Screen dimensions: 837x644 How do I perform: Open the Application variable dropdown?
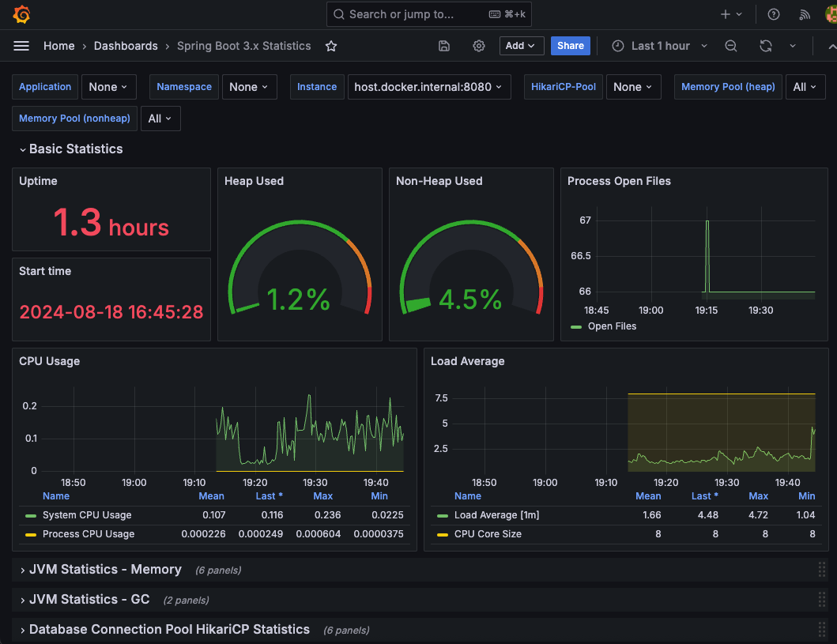click(x=108, y=87)
